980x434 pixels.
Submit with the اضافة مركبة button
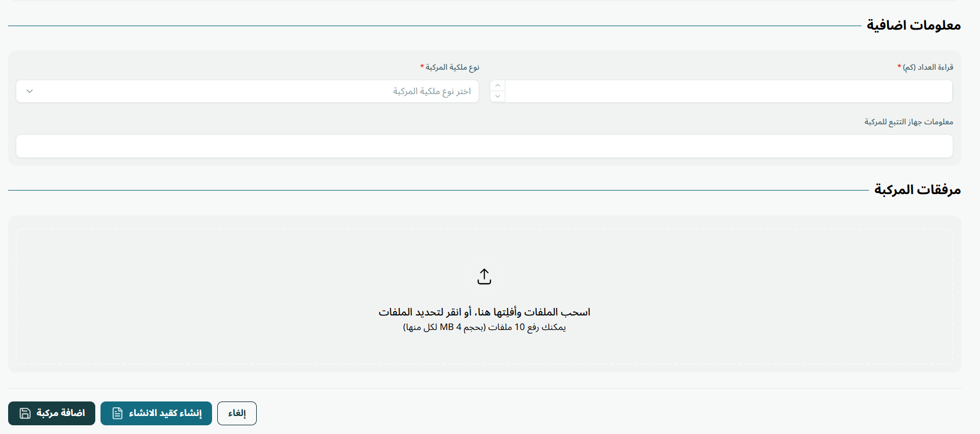tap(52, 413)
